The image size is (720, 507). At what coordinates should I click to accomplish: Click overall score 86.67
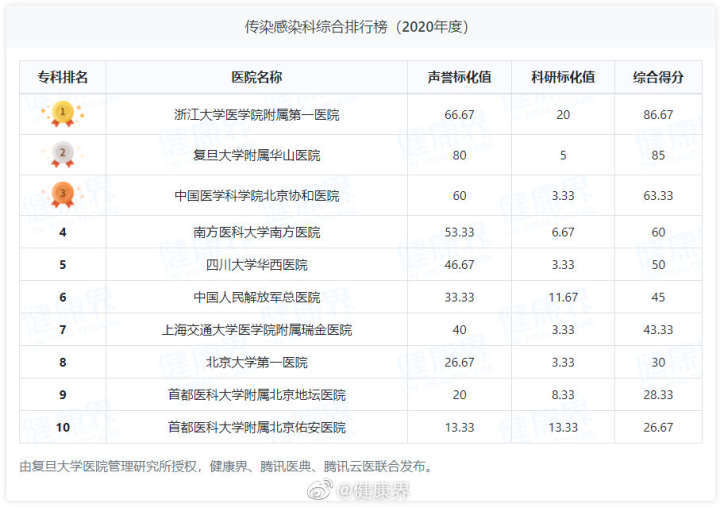[x=658, y=114]
